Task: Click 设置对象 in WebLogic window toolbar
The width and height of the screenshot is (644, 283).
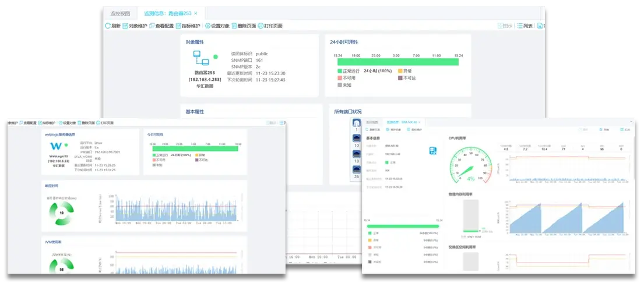Action: [68, 123]
